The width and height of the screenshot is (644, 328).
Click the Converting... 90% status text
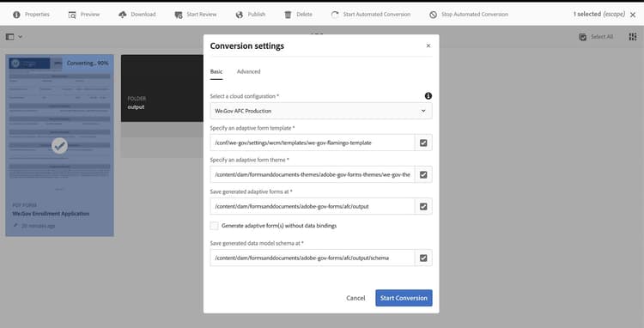(88, 64)
